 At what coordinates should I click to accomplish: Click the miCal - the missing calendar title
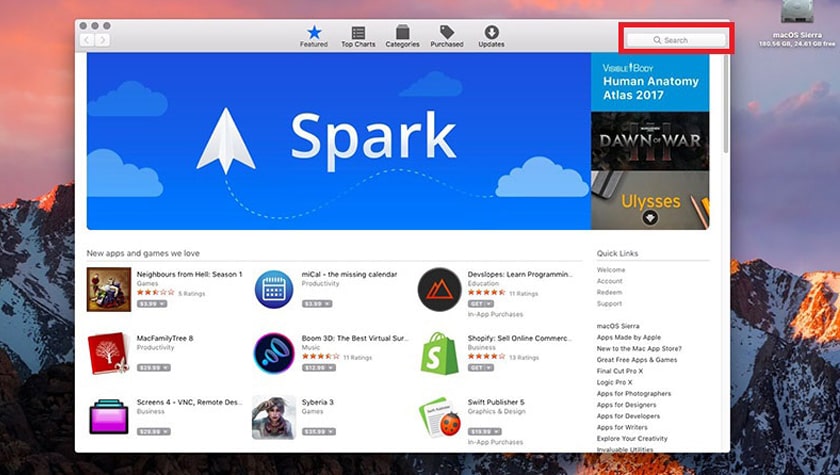pyautogui.click(x=349, y=274)
